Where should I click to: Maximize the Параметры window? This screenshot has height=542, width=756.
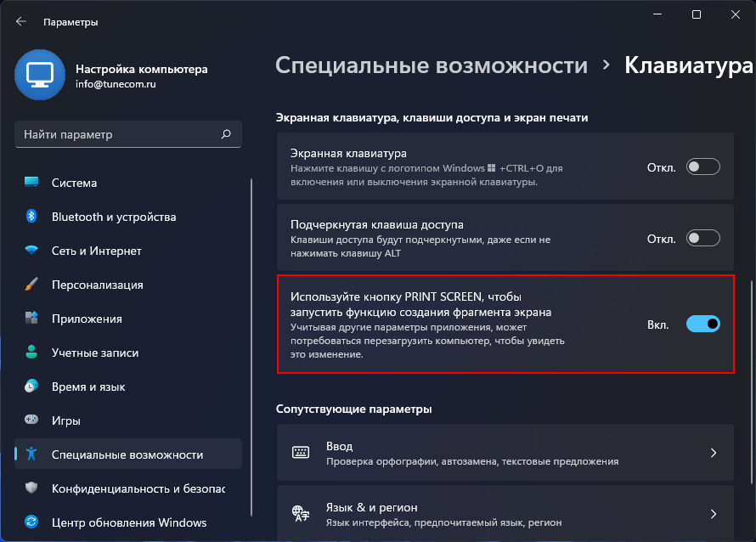pyautogui.click(x=697, y=14)
